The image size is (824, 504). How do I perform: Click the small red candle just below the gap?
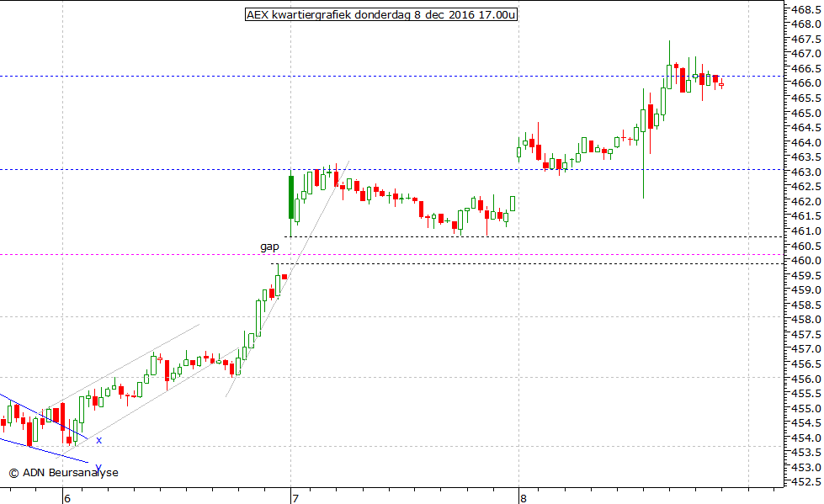click(284, 277)
